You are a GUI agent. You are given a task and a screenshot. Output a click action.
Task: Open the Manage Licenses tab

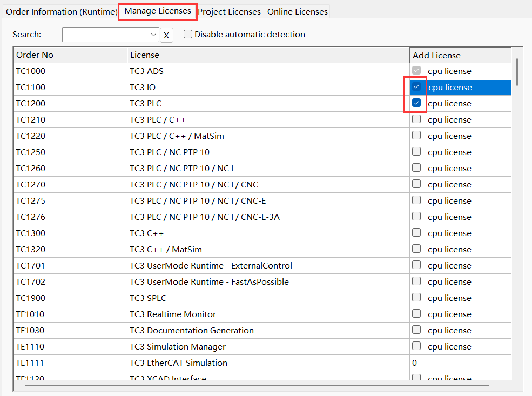click(x=158, y=11)
